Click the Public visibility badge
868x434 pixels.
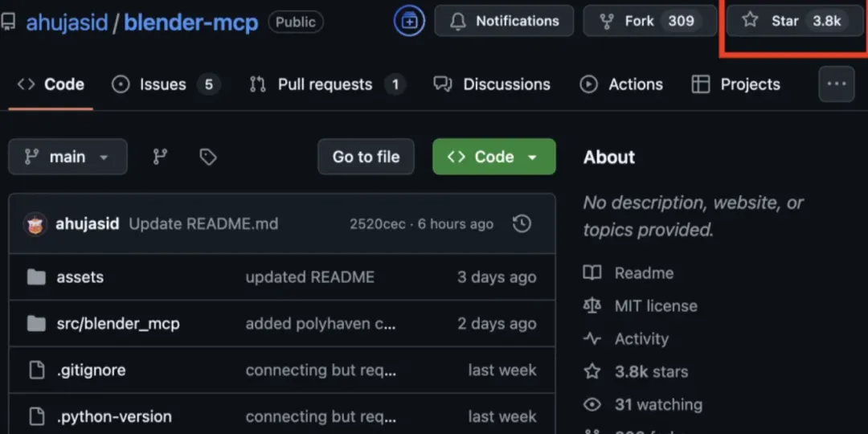coord(296,23)
